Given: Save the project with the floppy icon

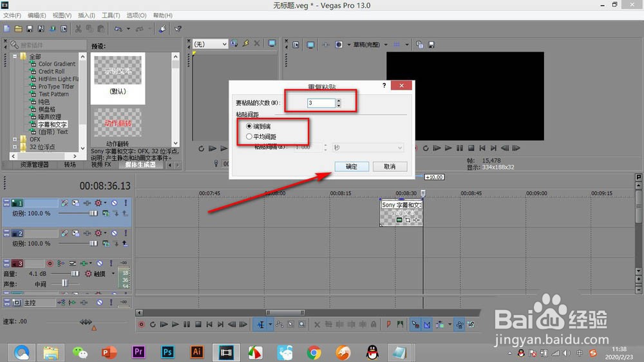Looking at the screenshot, I should tap(30, 29).
